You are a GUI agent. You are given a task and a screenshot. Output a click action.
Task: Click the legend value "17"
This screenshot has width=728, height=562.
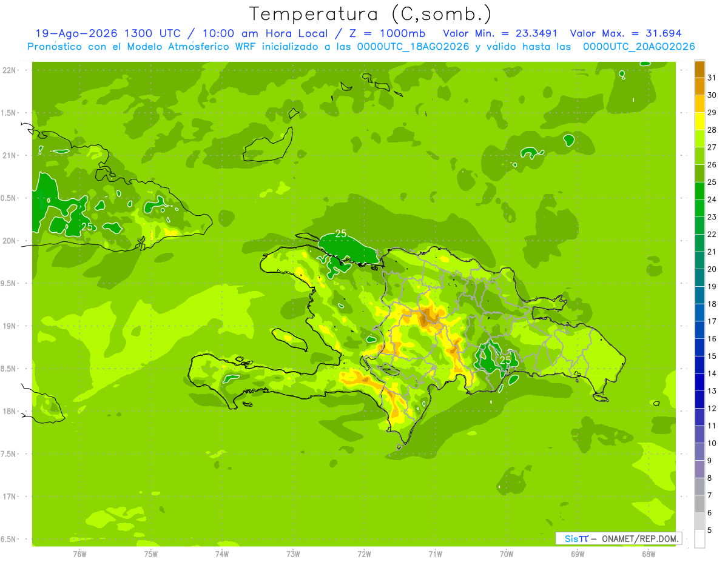(712, 321)
